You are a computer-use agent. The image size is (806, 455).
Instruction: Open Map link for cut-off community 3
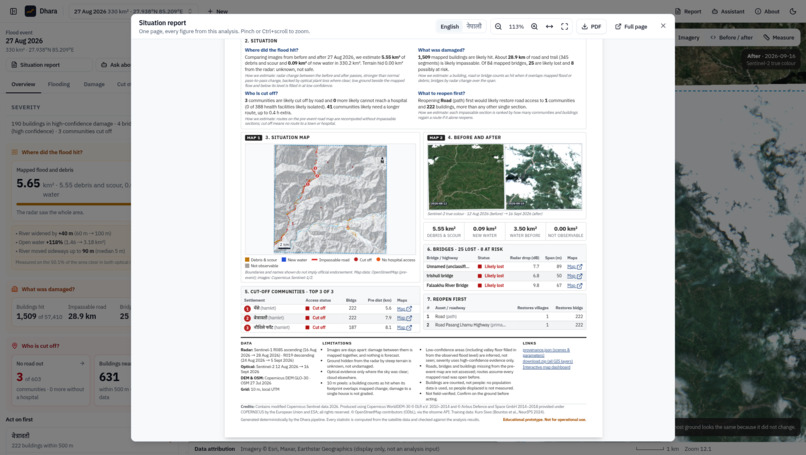tap(404, 327)
